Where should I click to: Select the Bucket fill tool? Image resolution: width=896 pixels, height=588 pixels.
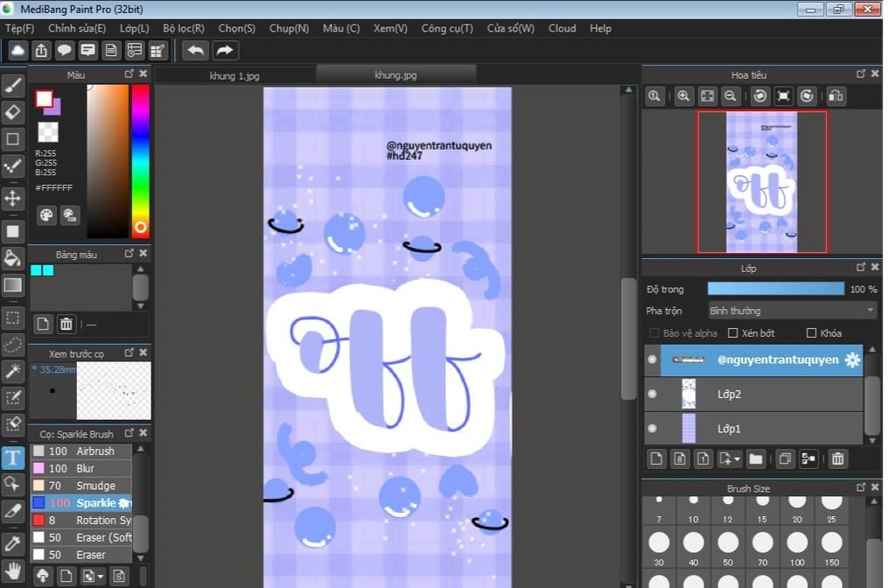(x=12, y=258)
